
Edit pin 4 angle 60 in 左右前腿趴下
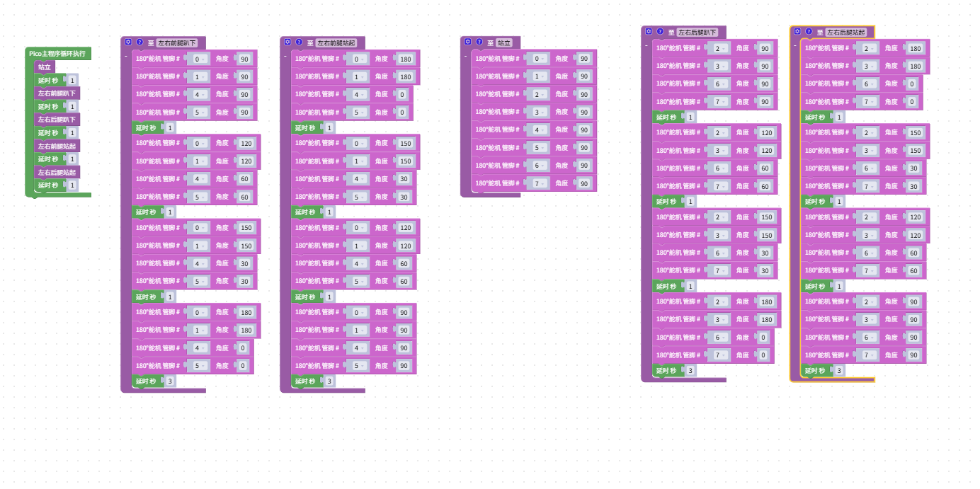point(244,179)
